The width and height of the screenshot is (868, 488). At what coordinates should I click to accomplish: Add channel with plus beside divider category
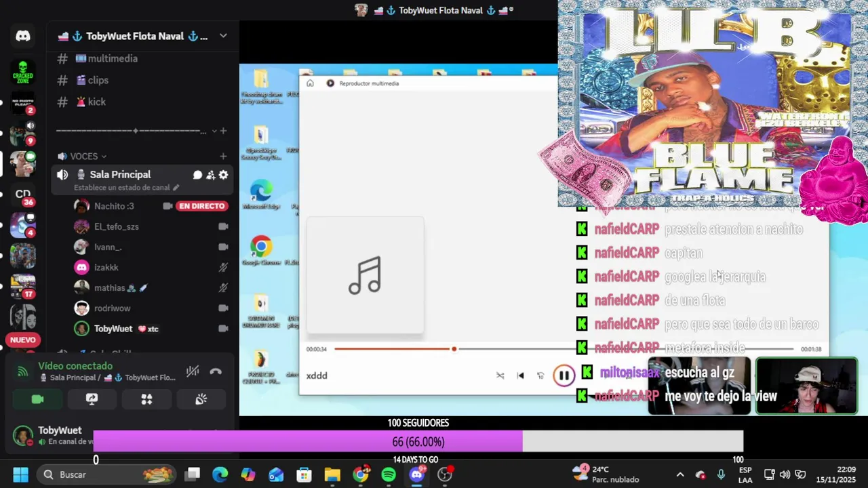pyautogui.click(x=223, y=131)
